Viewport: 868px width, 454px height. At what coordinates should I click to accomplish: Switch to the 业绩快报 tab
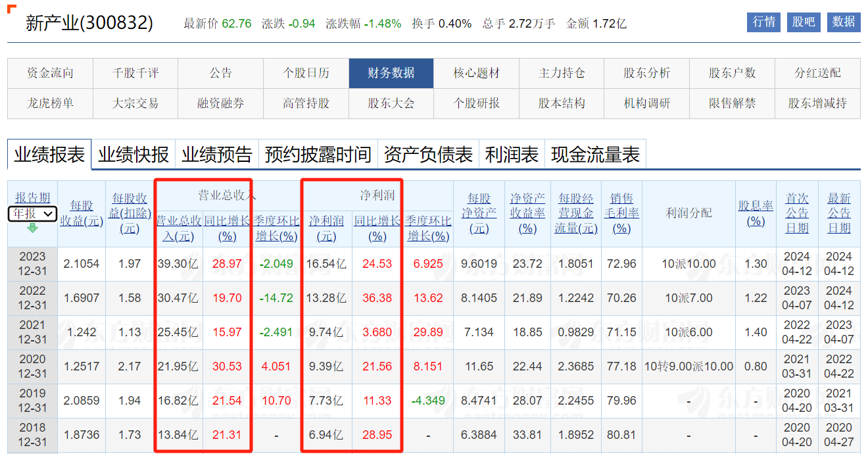(x=133, y=155)
